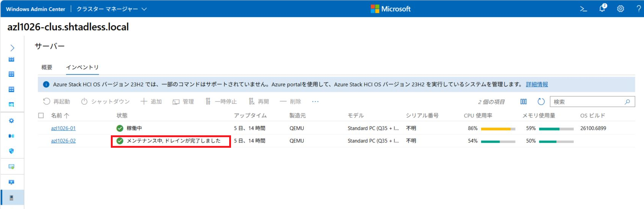Click 再開 (resume) toolbar button
The image size is (644, 209).
pos(259,102)
